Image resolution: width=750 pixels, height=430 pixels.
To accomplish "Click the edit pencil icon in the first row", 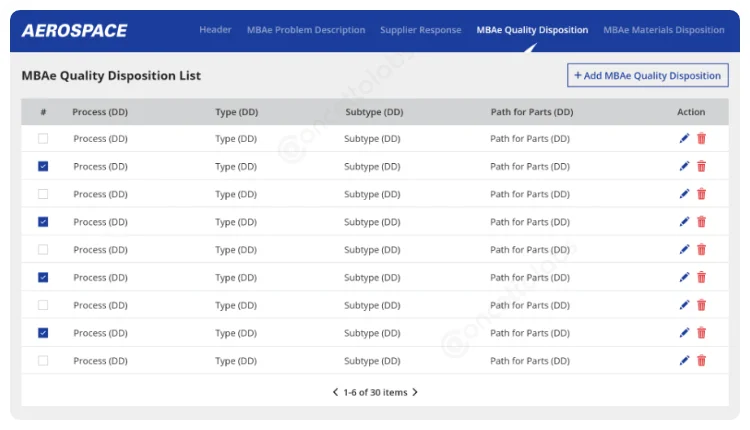I will tap(684, 139).
